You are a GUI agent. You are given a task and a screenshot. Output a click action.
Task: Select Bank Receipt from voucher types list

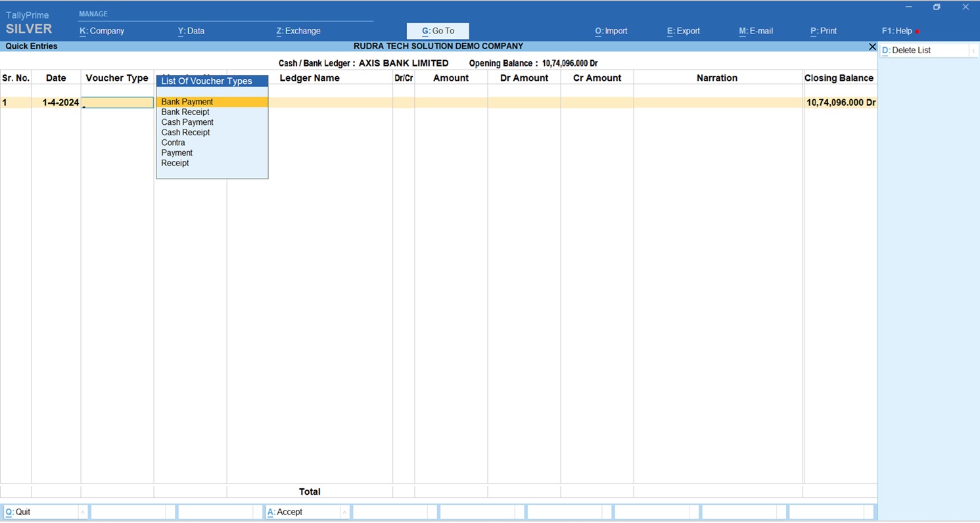[x=185, y=112]
